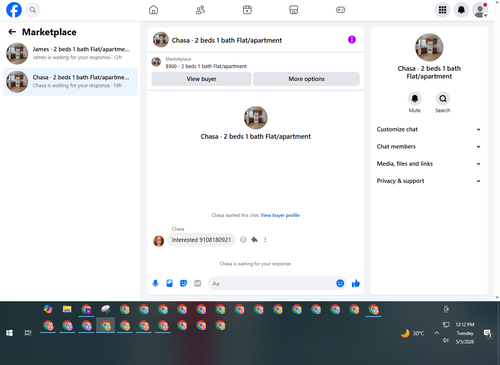Click the back arrow beside Marketplace

(x=12, y=32)
